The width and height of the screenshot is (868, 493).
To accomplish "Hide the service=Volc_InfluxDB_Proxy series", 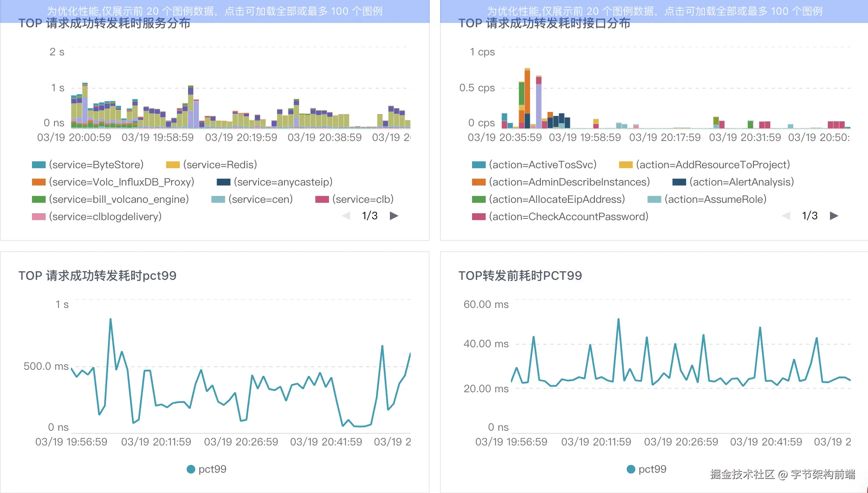I will point(121,182).
